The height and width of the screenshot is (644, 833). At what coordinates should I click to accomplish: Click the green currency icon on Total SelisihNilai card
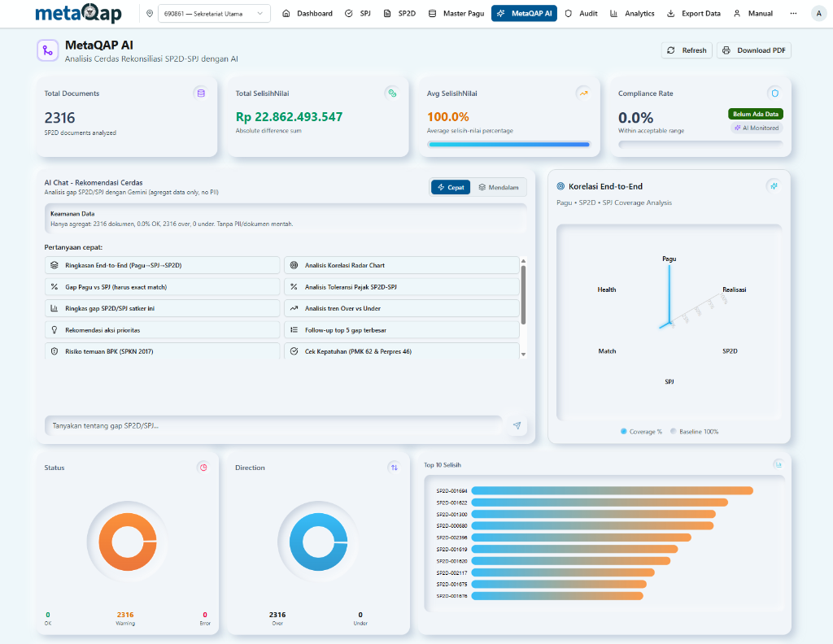pyautogui.click(x=391, y=93)
